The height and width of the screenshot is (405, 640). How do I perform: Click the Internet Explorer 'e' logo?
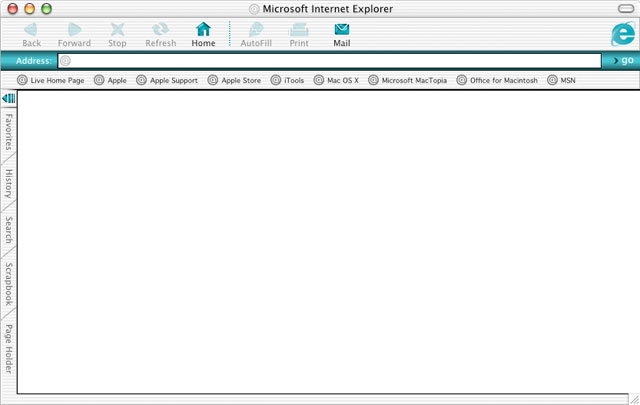(623, 34)
